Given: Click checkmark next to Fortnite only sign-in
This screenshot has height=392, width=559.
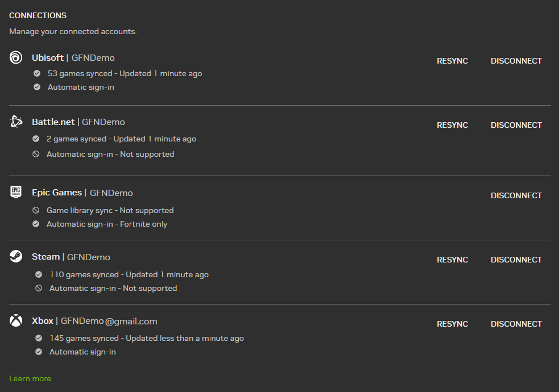Looking at the screenshot, I should coord(36,224).
